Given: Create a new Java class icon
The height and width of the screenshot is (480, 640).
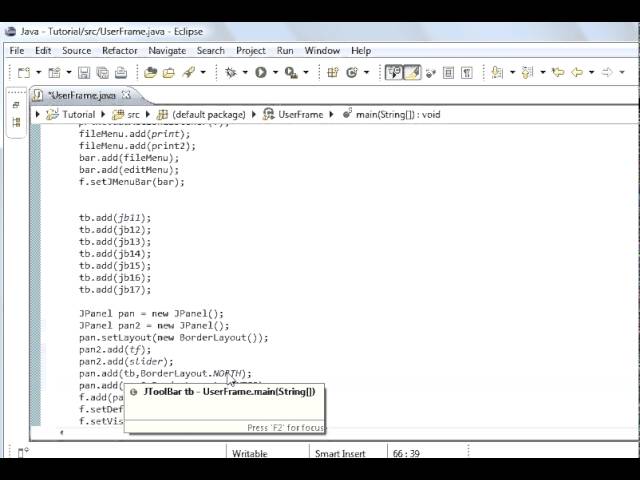Looking at the screenshot, I should (351, 73).
